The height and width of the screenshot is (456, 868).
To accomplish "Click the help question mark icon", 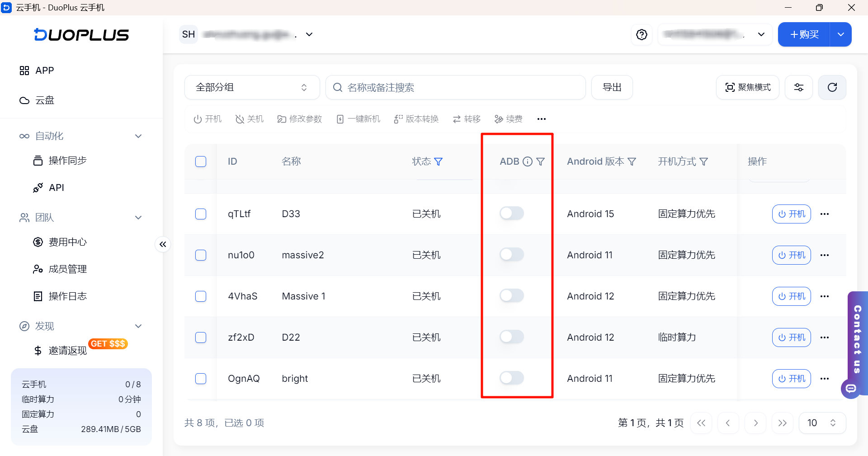I will (x=642, y=35).
